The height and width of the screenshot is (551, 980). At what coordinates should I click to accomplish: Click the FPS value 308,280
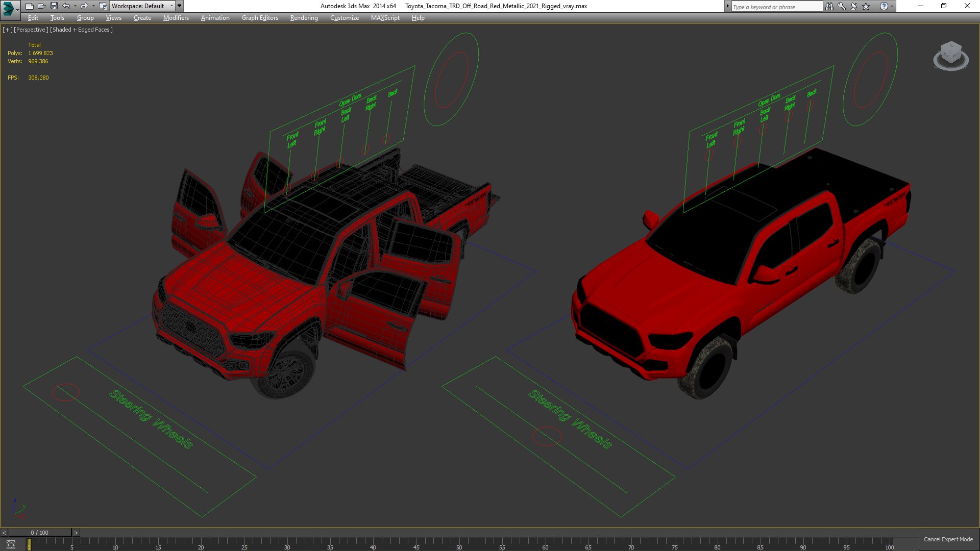pyautogui.click(x=38, y=78)
